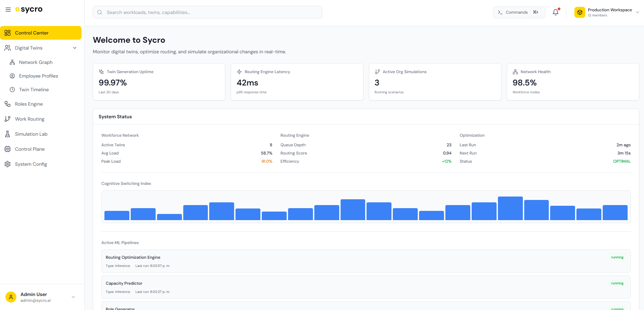
Task: Select Work Routing in the navigation menu
Action: tap(30, 119)
